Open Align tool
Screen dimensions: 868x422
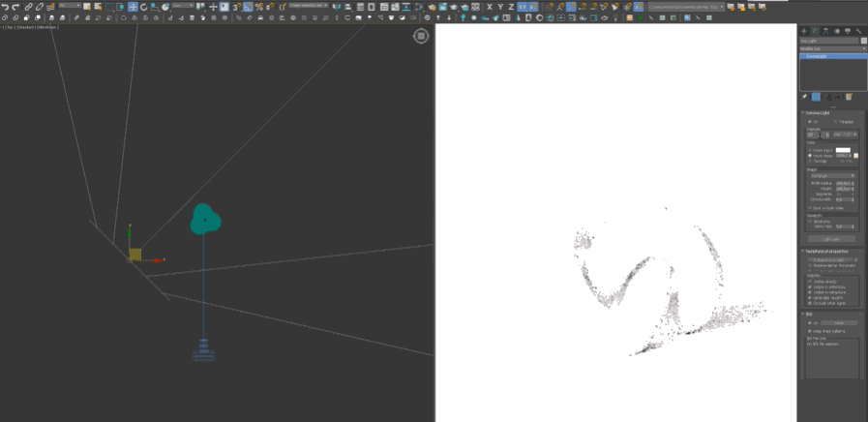pos(348,7)
